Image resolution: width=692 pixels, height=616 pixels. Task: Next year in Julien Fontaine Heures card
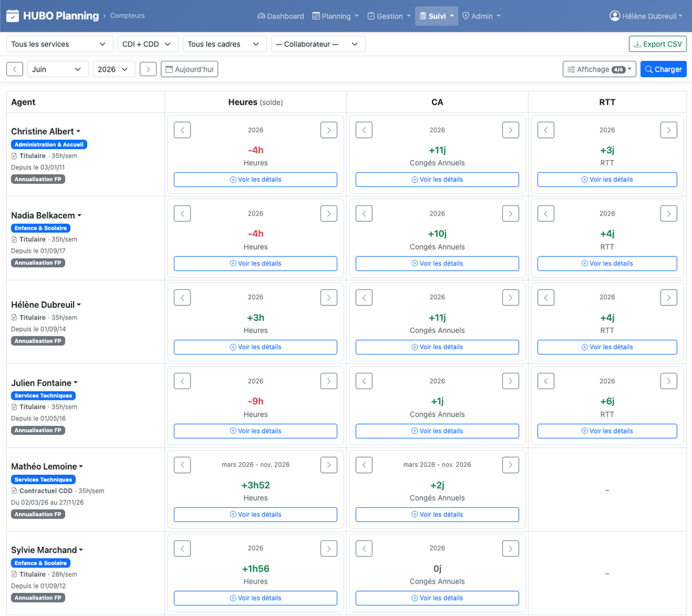[x=329, y=381]
